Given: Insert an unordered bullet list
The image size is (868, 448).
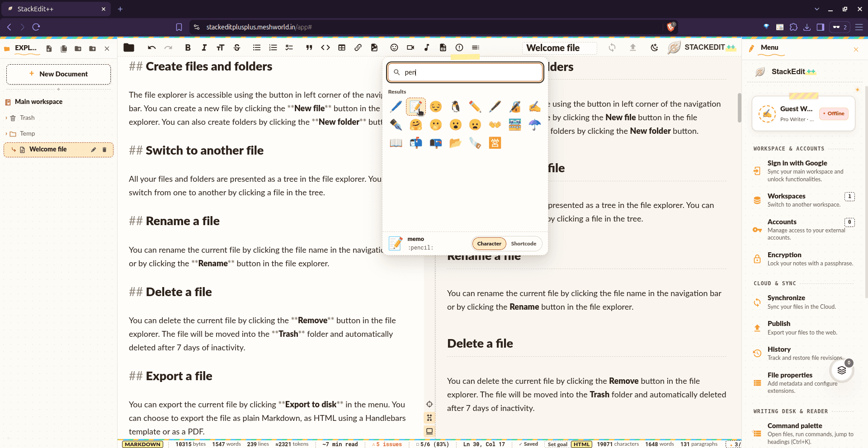Looking at the screenshot, I should (257, 47).
